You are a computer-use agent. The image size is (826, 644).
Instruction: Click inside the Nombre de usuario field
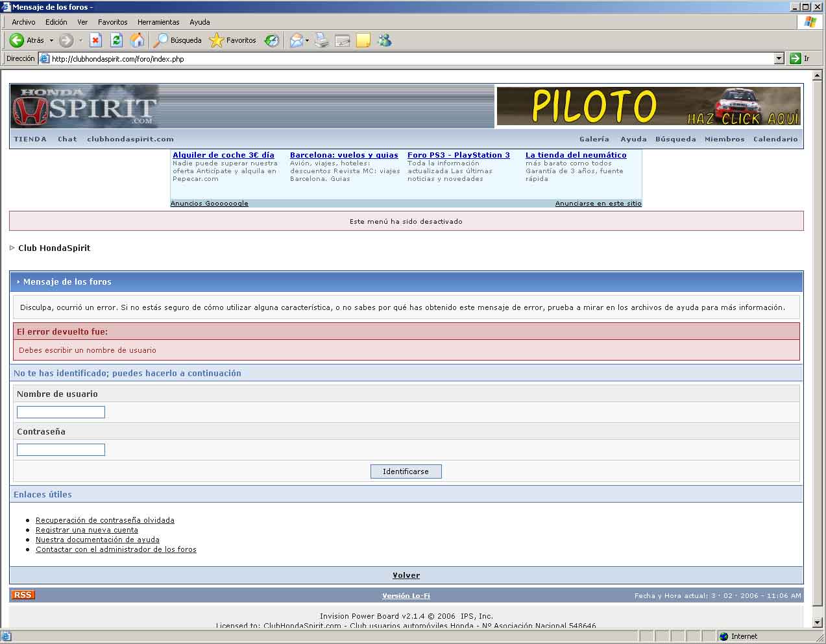(x=61, y=412)
